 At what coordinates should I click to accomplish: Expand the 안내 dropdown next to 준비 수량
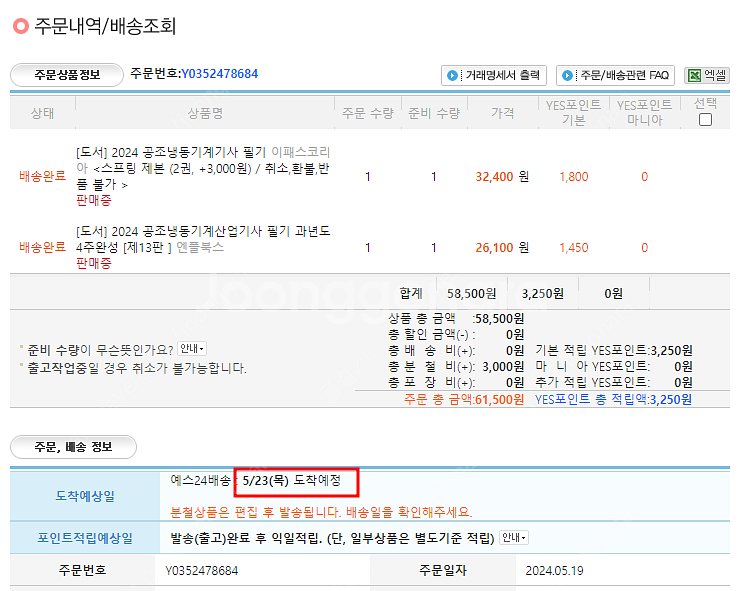[x=192, y=349]
